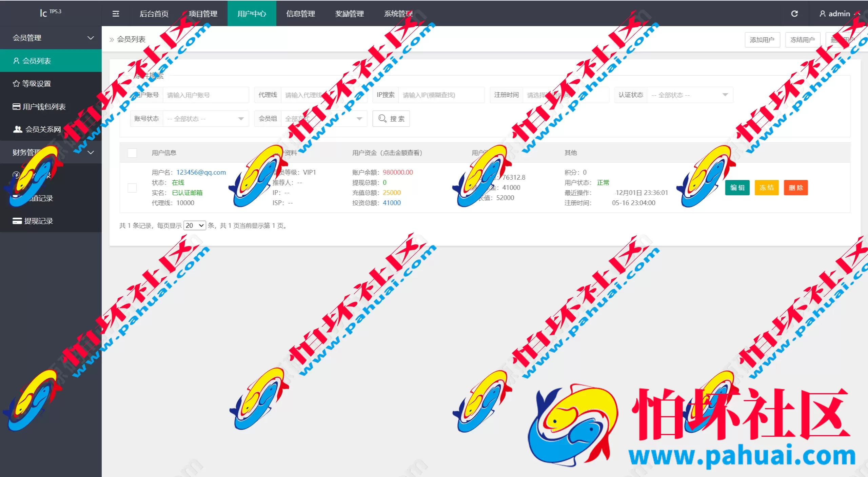Screen dimensions: 868x477
Task: Click the 正常 user status text
Action: click(x=603, y=182)
